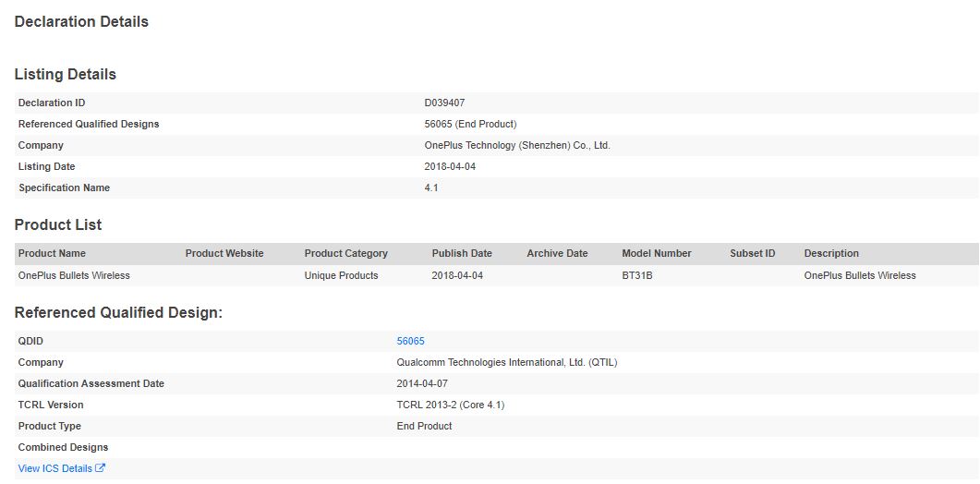Click the Unique Products category cell
980x484 pixels.
coord(341,275)
